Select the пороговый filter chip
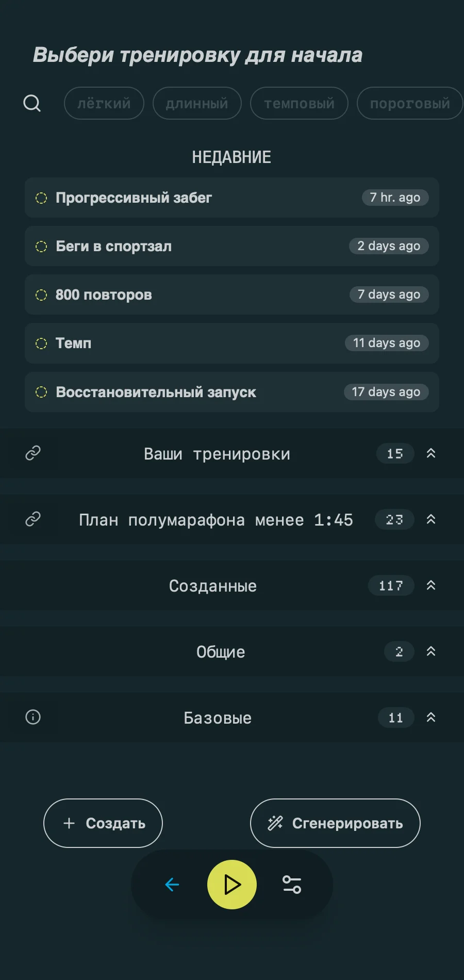Screen dimensions: 464x980 coord(409,104)
